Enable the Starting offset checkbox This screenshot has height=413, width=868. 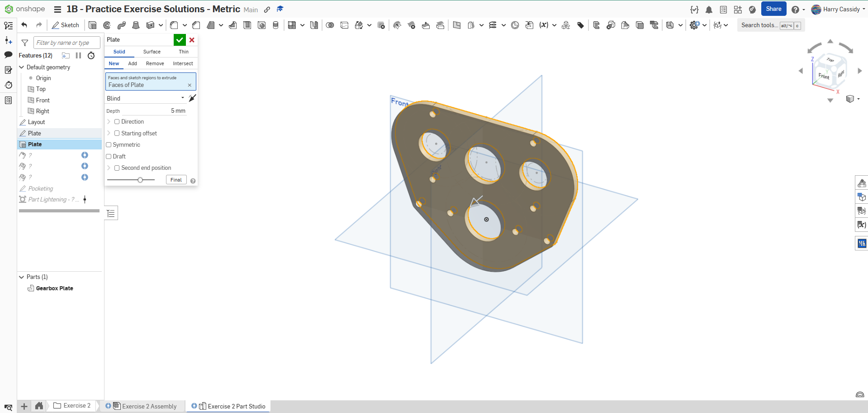(117, 134)
